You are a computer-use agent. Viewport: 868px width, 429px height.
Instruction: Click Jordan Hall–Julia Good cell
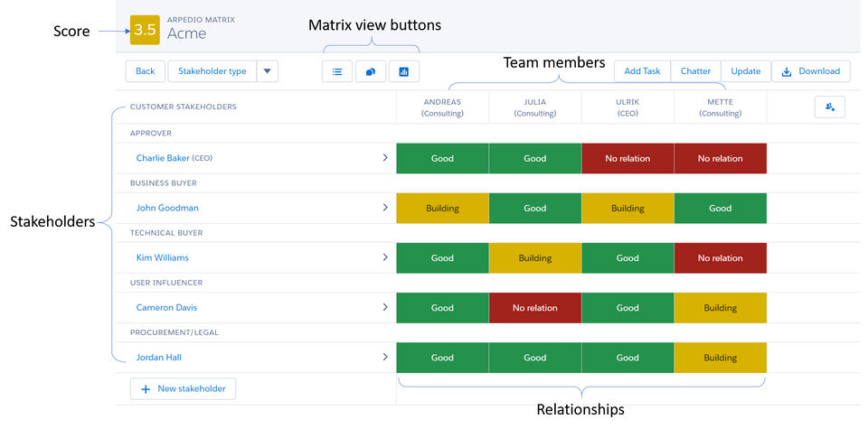[534, 357]
